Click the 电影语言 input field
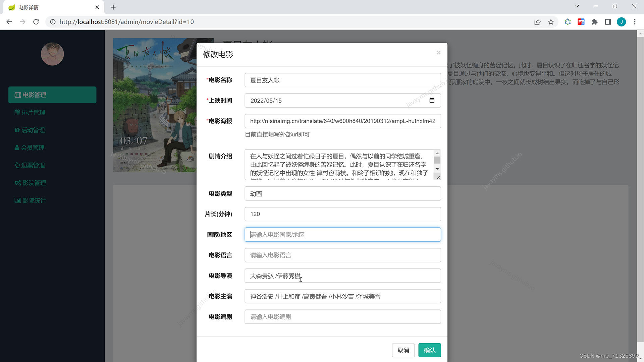The height and width of the screenshot is (362, 644). point(342,255)
